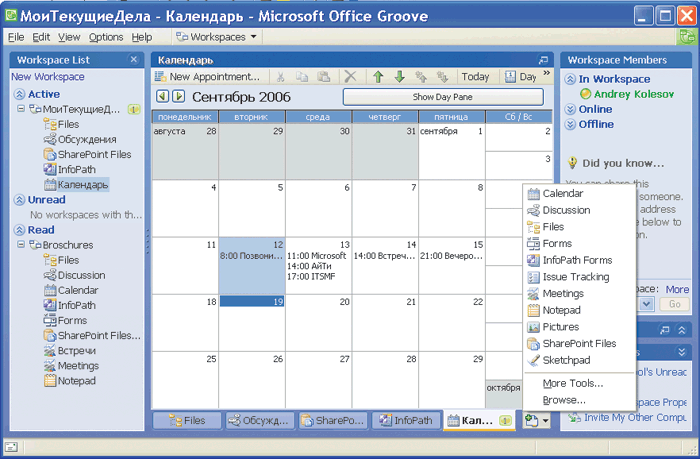Open the 21:00 Вечеро... appointment
The width and height of the screenshot is (700, 459).
[451, 256]
